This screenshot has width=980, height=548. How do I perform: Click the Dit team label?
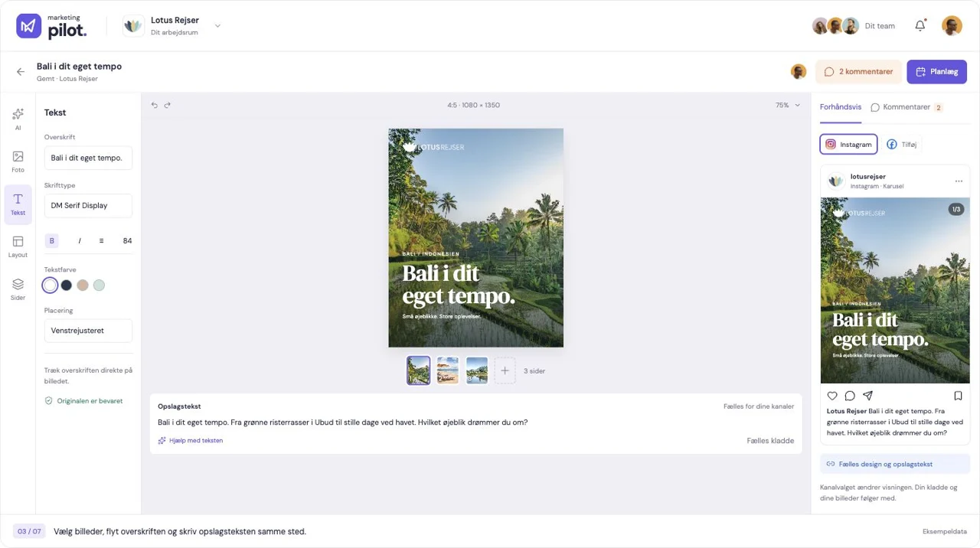tap(880, 26)
